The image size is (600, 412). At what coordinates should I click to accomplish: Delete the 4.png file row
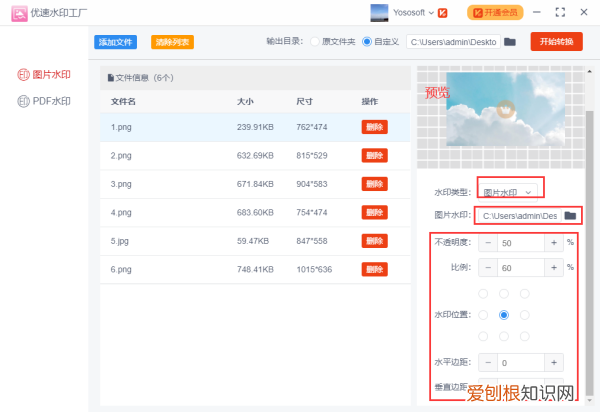[375, 212]
